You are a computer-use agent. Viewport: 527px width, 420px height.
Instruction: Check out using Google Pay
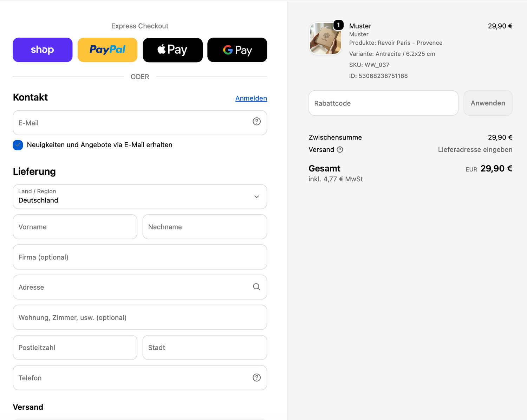237,50
